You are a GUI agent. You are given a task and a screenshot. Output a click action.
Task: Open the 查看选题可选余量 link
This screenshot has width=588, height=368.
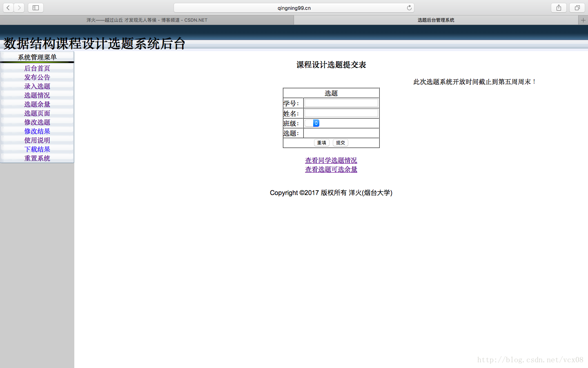point(331,169)
